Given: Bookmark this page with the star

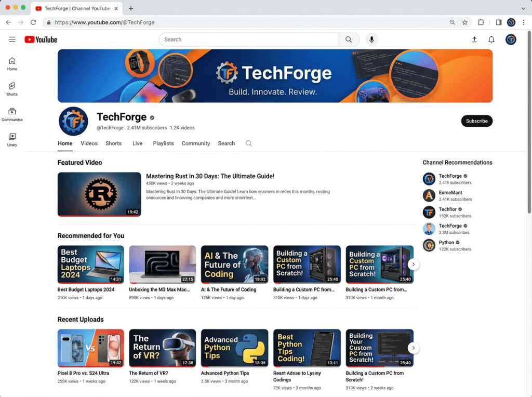Looking at the screenshot, I should (x=465, y=22).
